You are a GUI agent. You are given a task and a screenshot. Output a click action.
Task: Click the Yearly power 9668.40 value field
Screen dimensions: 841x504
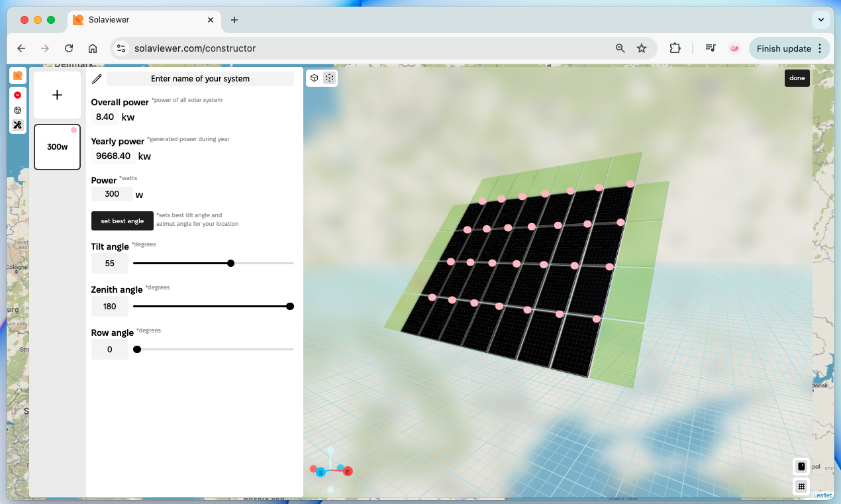[113, 156]
